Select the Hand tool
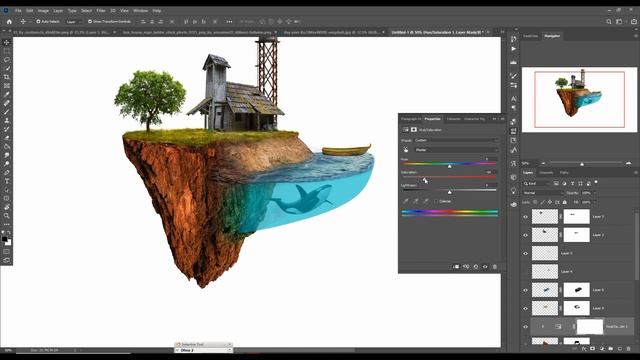 click(7, 207)
